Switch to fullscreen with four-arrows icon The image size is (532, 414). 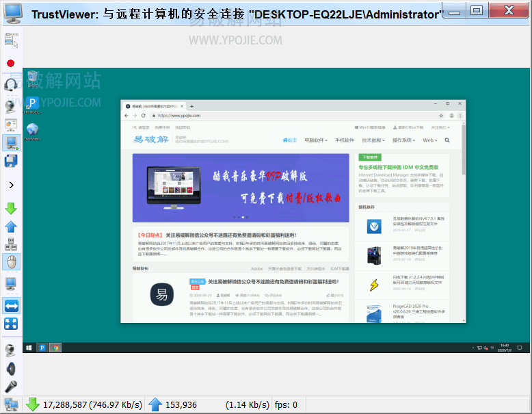point(11,324)
